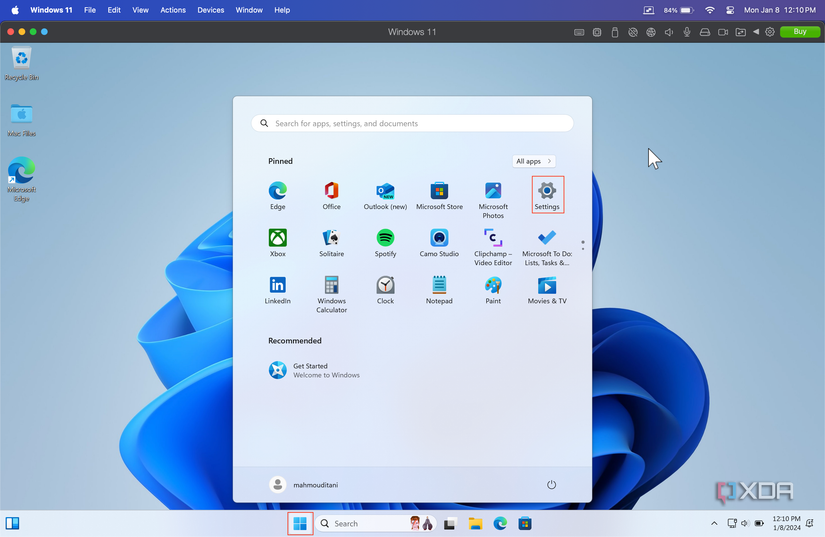Open Get Started recommended item
Screen dimensions: 825x537
coord(314,370)
